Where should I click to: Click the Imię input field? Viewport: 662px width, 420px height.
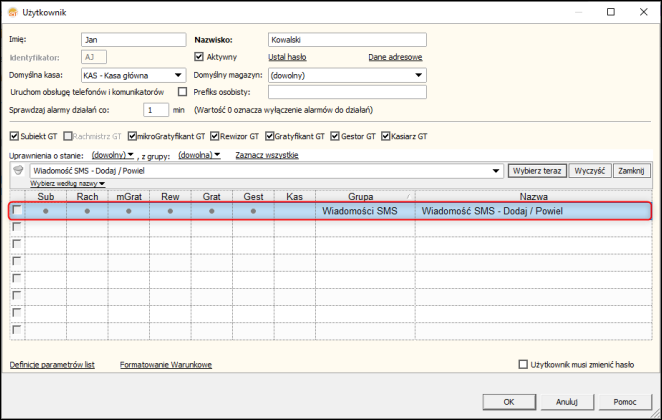(x=133, y=40)
